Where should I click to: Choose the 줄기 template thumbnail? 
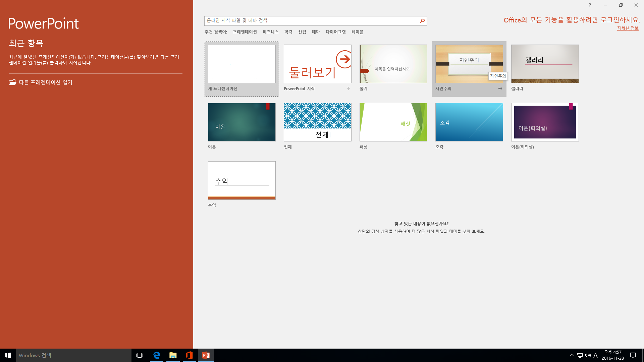[393, 64]
